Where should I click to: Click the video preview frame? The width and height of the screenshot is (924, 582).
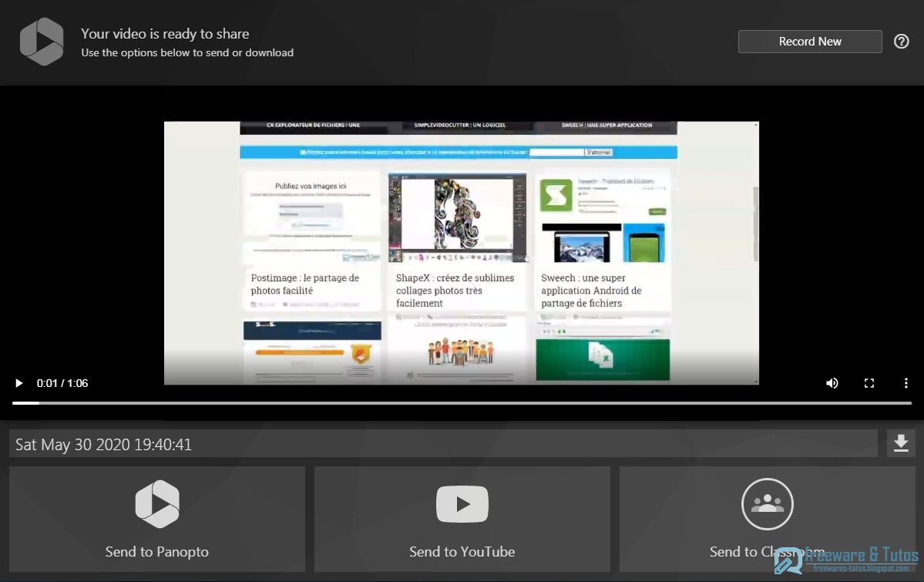(x=462, y=253)
